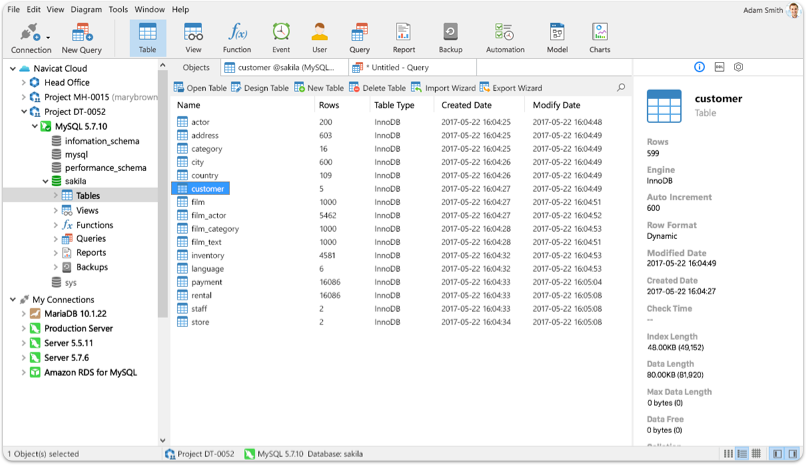Open the Help menu

pos(180,9)
